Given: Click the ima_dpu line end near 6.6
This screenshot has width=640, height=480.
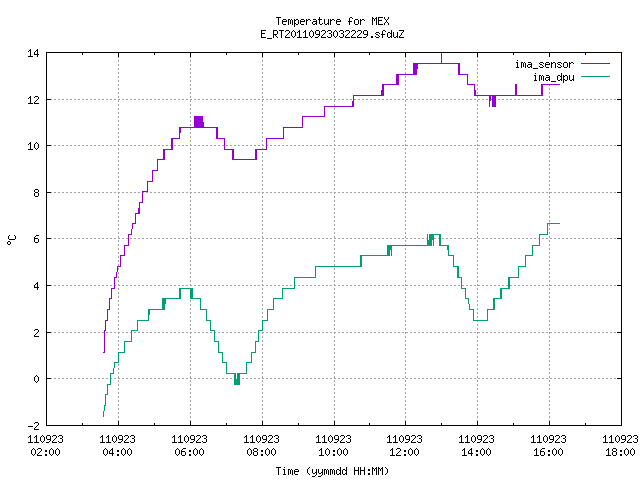Looking at the screenshot, I should (x=554, y=223).
